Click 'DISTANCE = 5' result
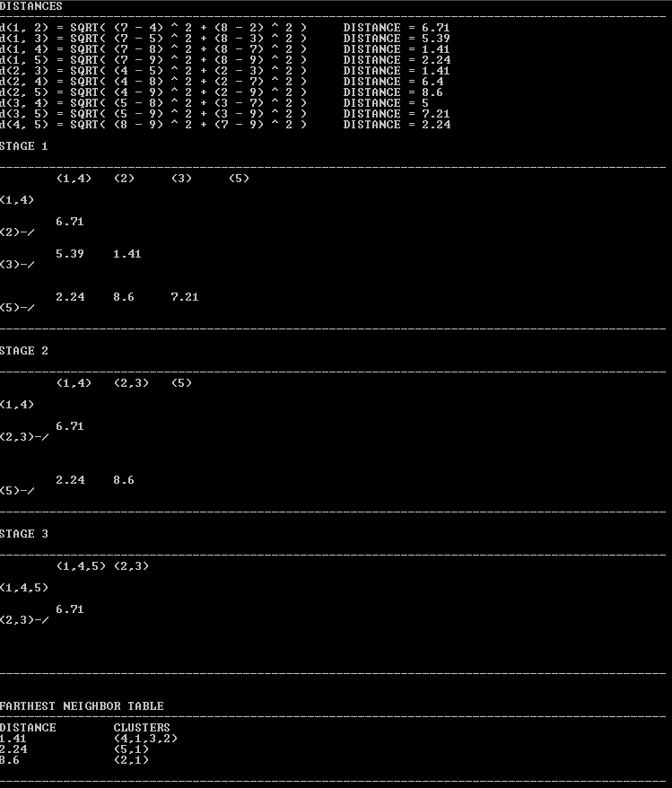This screenshot has height=788, width=672. (386, 103)
